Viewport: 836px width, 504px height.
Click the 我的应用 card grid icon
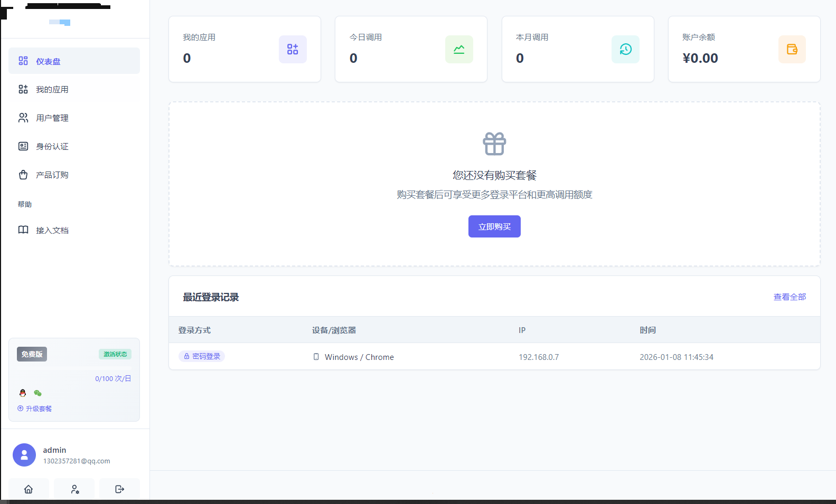click(293, 49)
